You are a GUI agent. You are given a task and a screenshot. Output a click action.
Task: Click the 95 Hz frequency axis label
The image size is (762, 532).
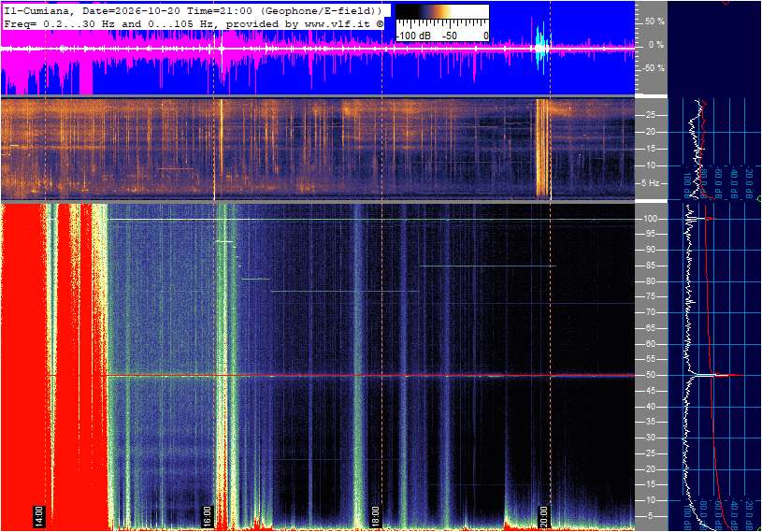pyautogui.click(x=650, y=234)
